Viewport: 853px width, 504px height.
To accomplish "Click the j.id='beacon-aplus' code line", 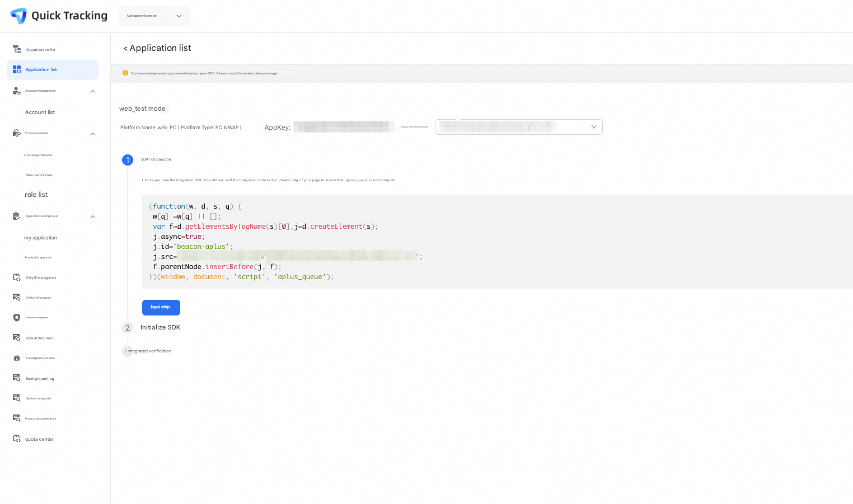I will click(193, 247).
